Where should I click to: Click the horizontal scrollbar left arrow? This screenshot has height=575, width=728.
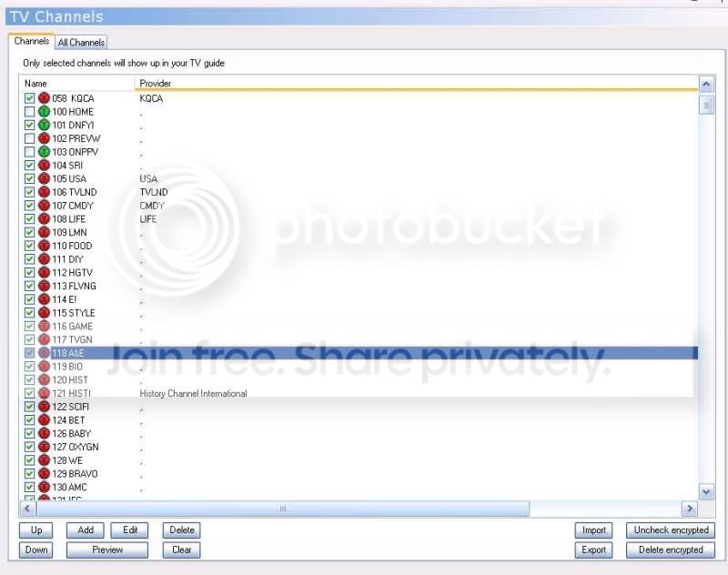[x=28, y=509]
